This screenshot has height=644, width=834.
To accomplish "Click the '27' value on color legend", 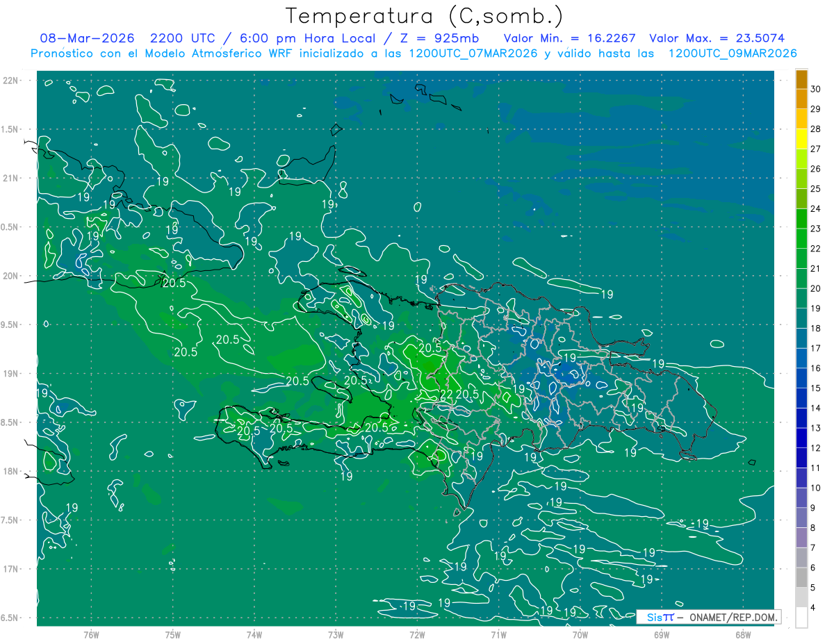I will [x=816, y=149].
